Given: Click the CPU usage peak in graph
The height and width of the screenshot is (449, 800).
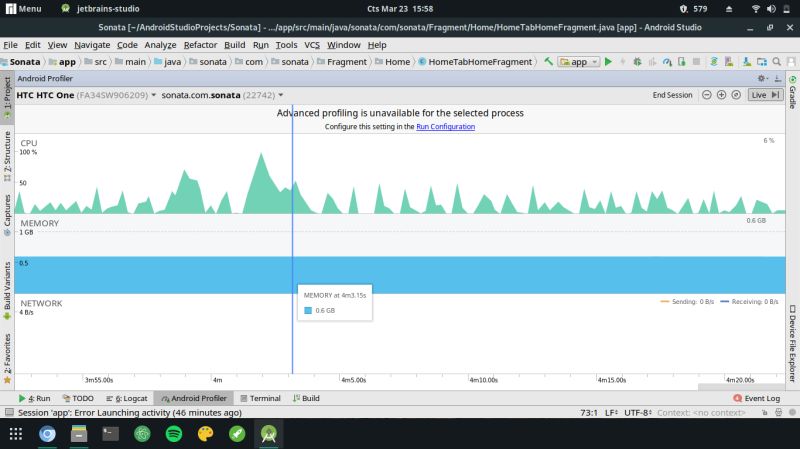Looking at the screenshot, I should pyautogui.click(x=262, y=155).
